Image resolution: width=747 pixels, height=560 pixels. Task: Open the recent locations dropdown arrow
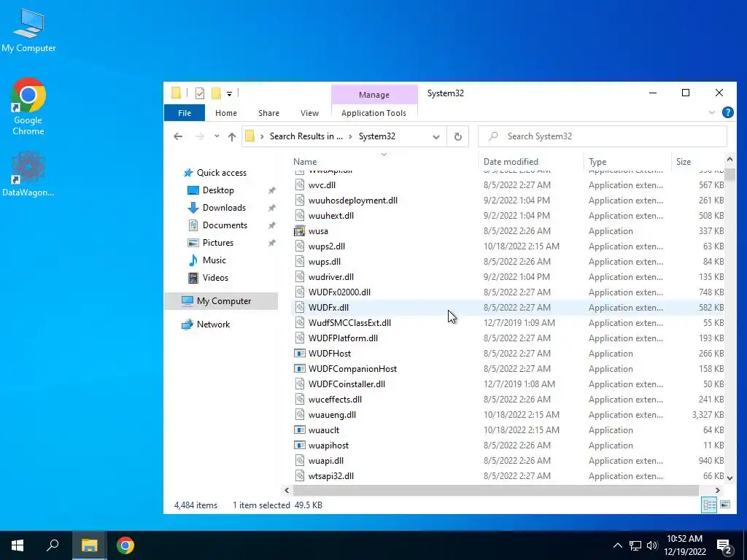(x=217, y=136)
